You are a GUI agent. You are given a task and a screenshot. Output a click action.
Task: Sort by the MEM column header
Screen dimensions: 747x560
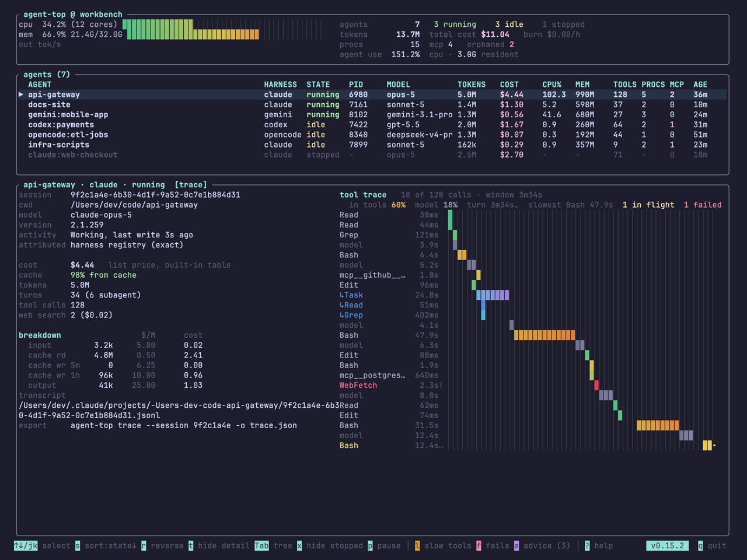(582, 85)
